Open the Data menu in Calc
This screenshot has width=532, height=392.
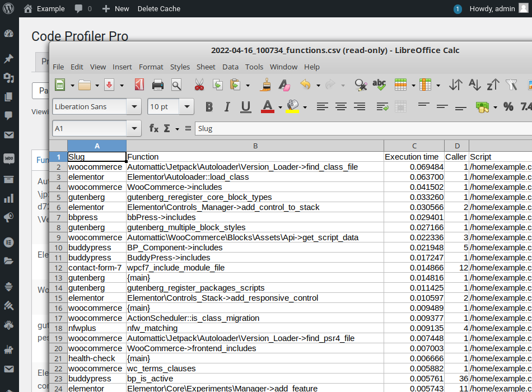click(x=230, y=67)
